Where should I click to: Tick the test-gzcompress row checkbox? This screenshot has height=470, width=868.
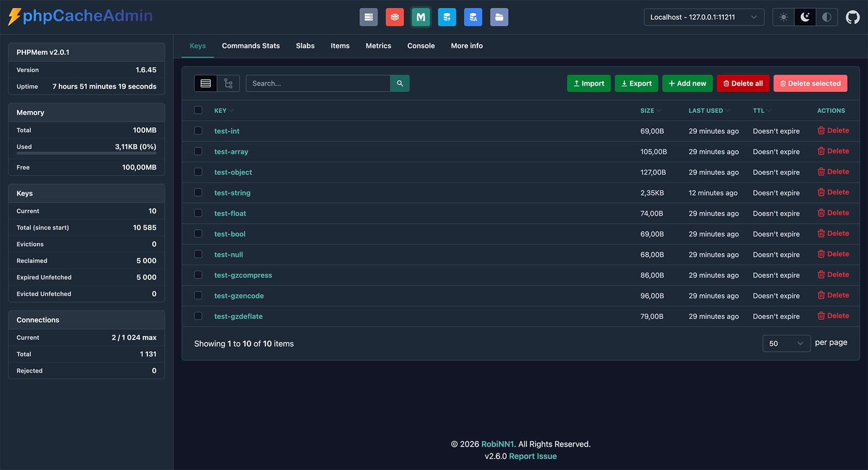[198, 275]
